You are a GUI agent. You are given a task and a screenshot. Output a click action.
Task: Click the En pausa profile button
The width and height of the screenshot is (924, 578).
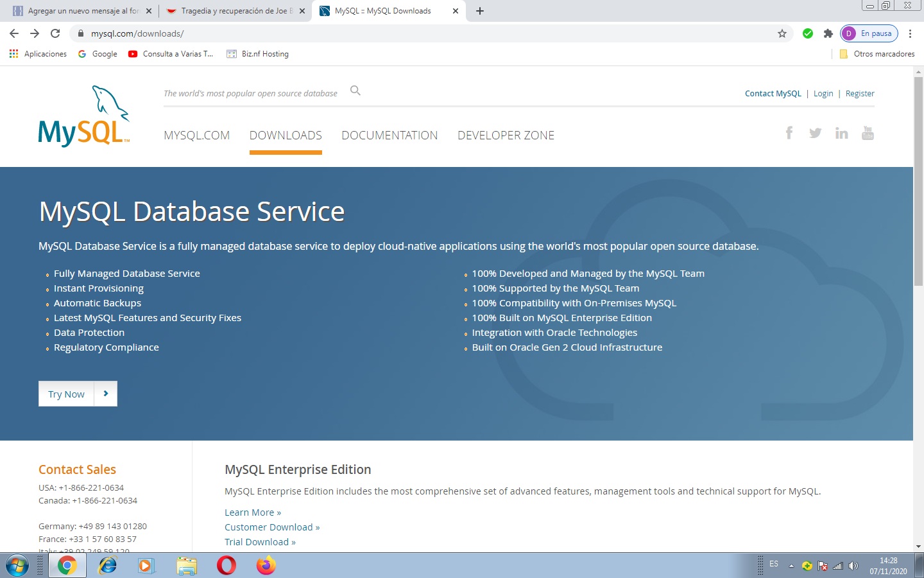[869, 33]
